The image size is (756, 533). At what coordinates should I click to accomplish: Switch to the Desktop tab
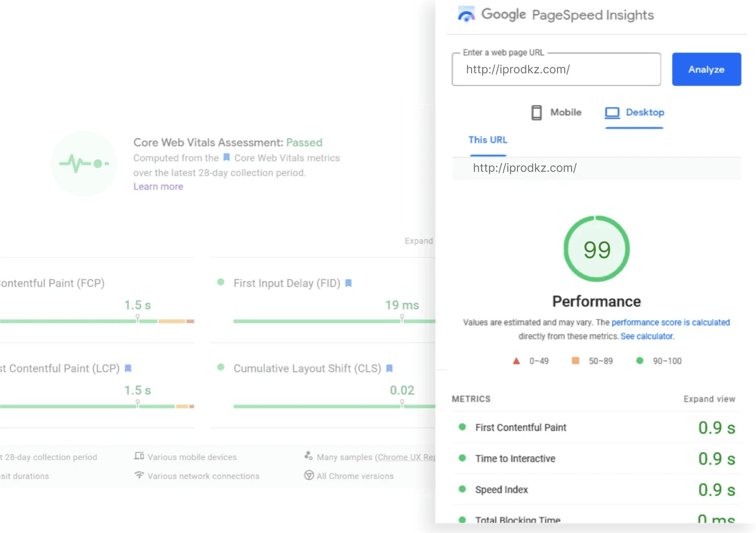635,113
